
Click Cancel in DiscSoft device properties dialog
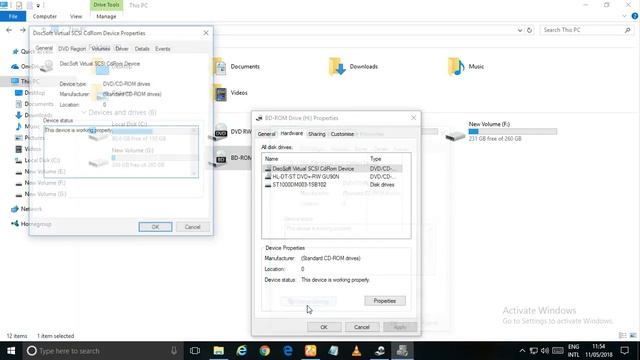point(193,227)
